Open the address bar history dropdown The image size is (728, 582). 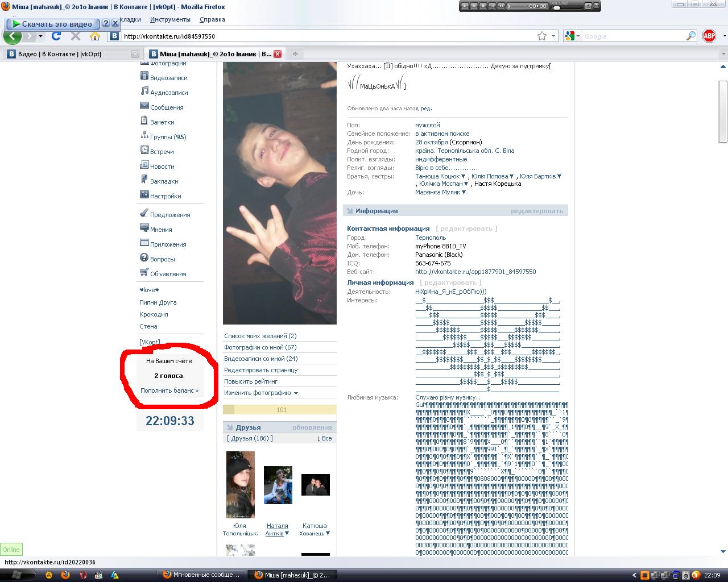coord(554,36)
